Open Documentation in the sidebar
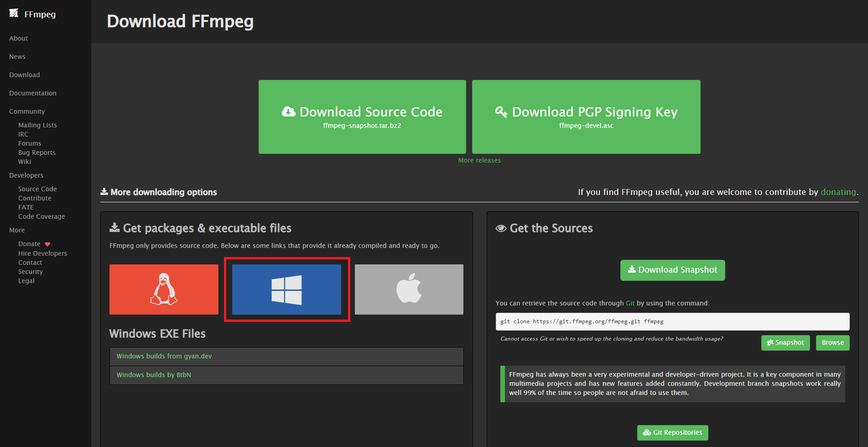This screenshot has height=447, width=868. (x=33, y=93)
